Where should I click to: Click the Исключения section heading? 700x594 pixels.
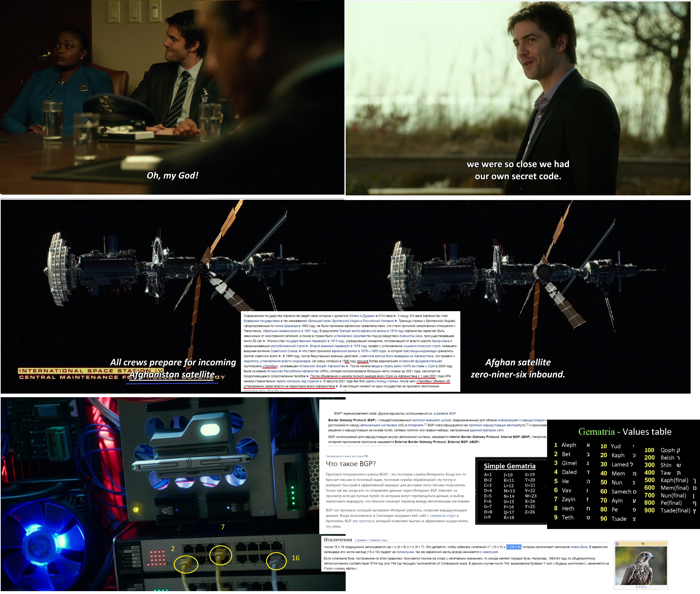338,540
